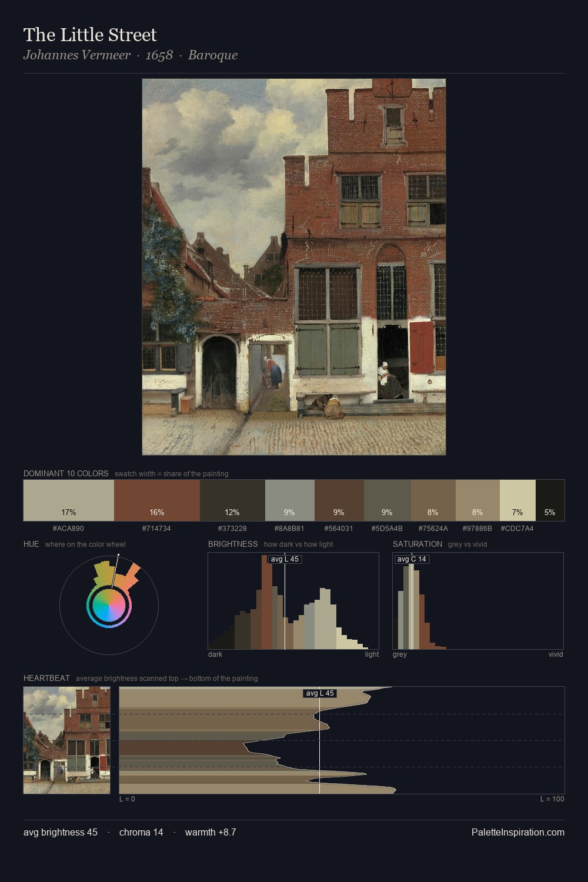Screen dimensions: 588x882
Task: Click the avg C 14 saturation label
Action: pos(412,559)
